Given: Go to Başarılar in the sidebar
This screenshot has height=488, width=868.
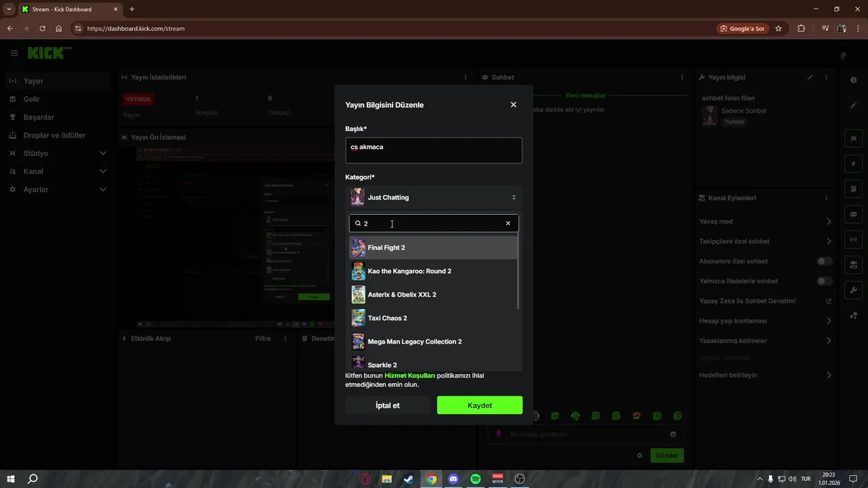Looking at the screenshot, I should 58,117.
